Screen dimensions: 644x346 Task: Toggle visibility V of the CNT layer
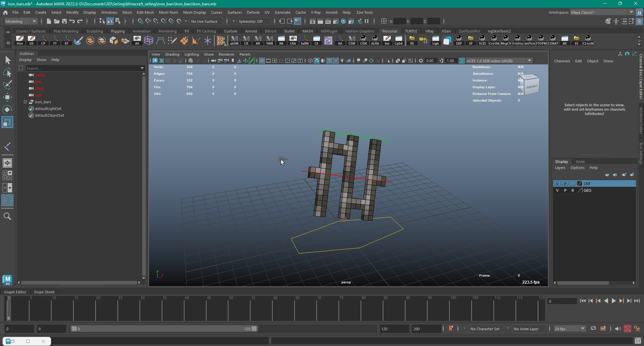[557, 183]
